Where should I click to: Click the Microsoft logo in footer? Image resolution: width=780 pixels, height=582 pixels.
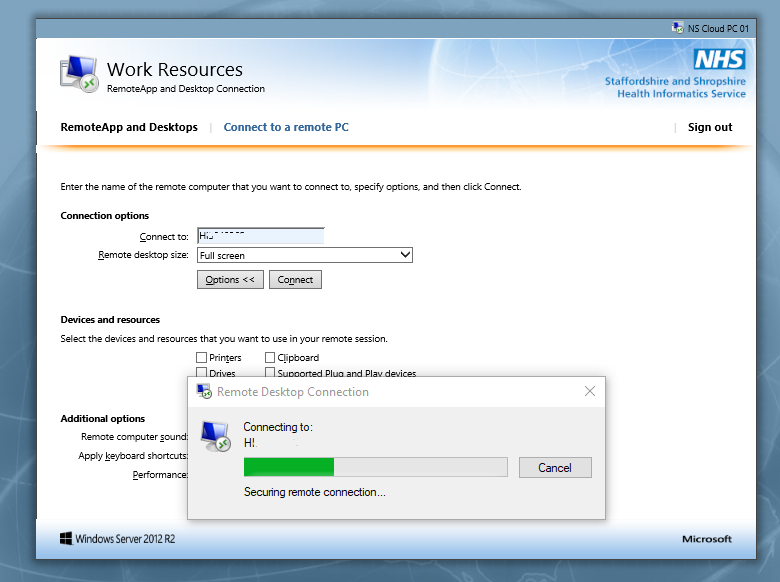click(706, 539)
